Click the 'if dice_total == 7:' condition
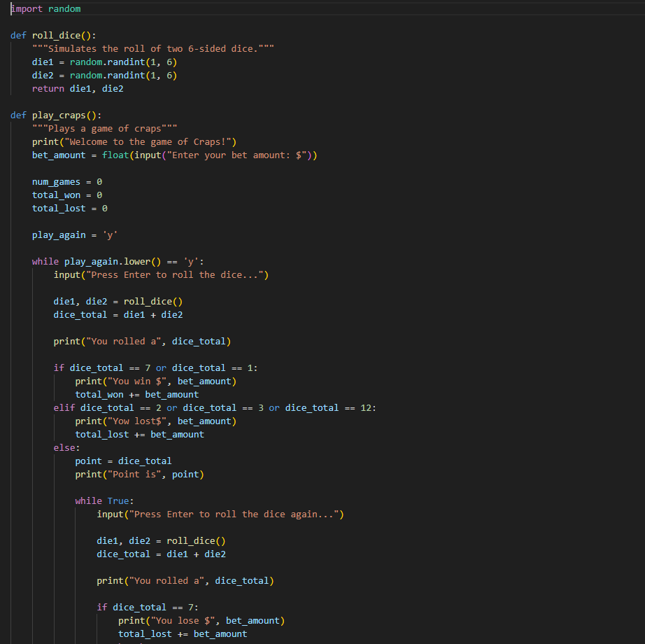Screen dimensions: 645x644 pos(148,608)
